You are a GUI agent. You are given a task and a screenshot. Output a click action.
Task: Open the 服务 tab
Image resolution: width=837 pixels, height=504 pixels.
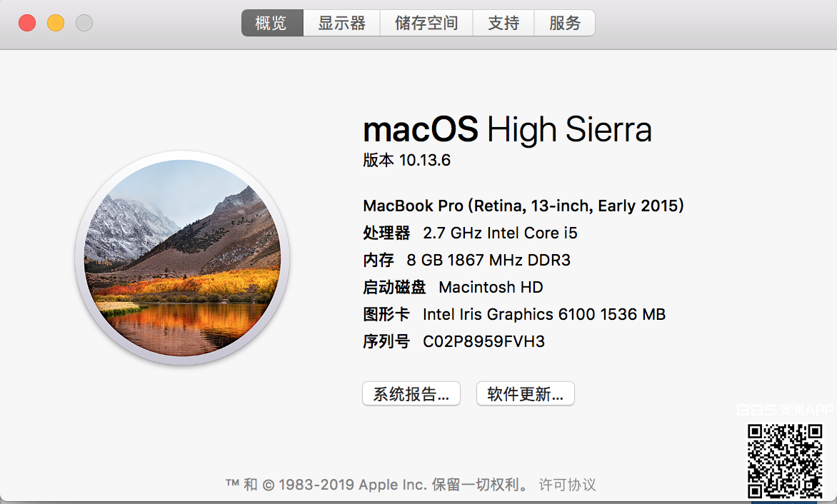point(565,23)
